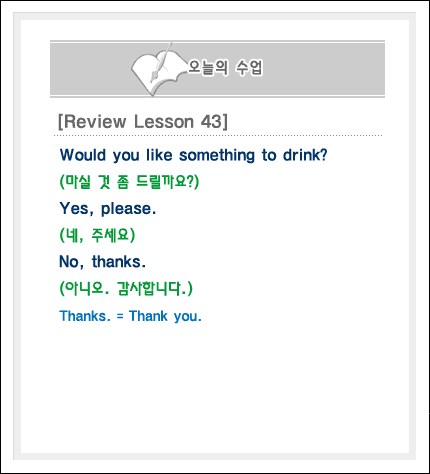Click the word drink? in the question
The width and height of the screenshot is (430, 474).
(305, 155)
